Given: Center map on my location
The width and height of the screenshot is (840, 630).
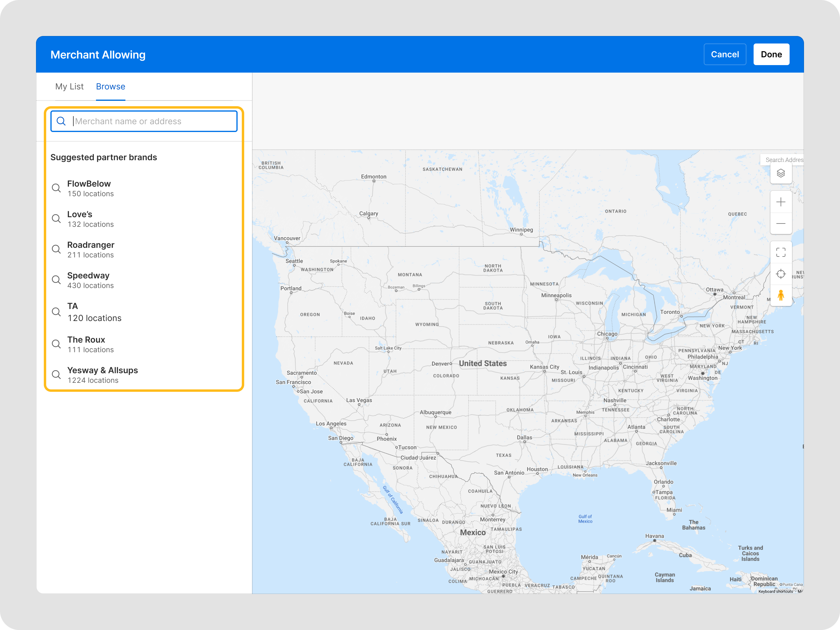Looking at the screenshot, I should coord(780,274).
